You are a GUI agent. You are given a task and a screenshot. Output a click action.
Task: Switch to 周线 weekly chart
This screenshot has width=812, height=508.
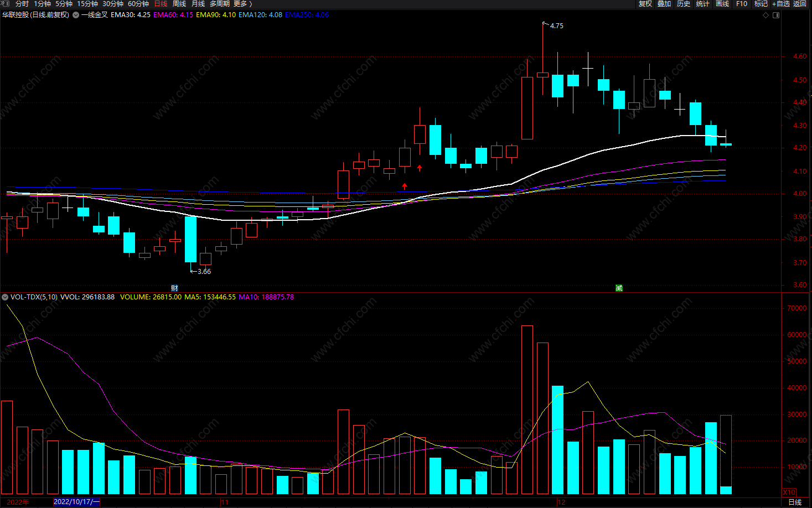179,4
